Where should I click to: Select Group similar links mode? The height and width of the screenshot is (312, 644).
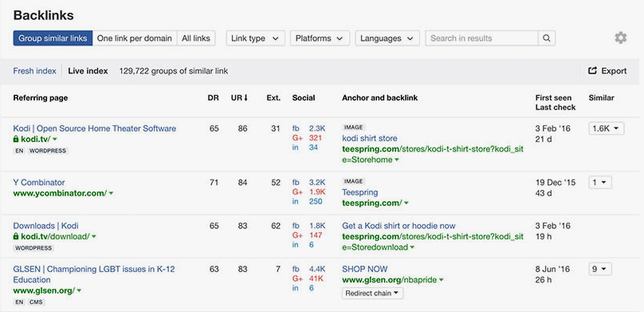coord(53,38)
